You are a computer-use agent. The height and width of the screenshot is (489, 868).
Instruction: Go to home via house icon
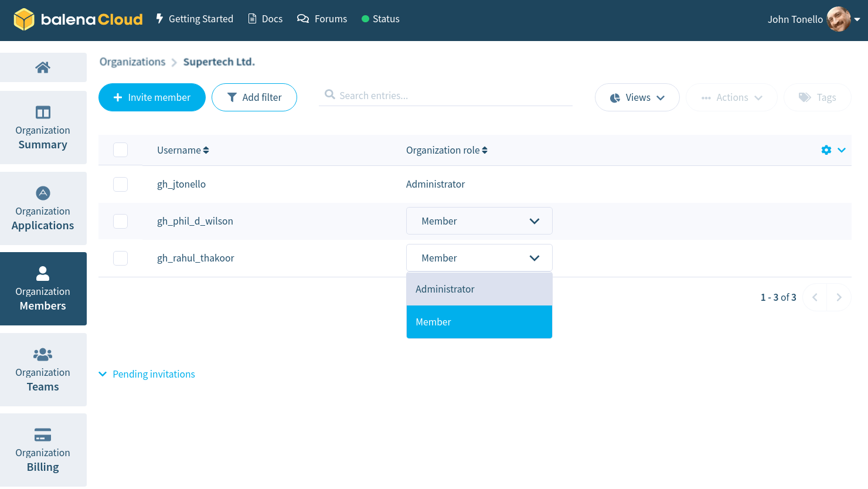tap(43, 67)
